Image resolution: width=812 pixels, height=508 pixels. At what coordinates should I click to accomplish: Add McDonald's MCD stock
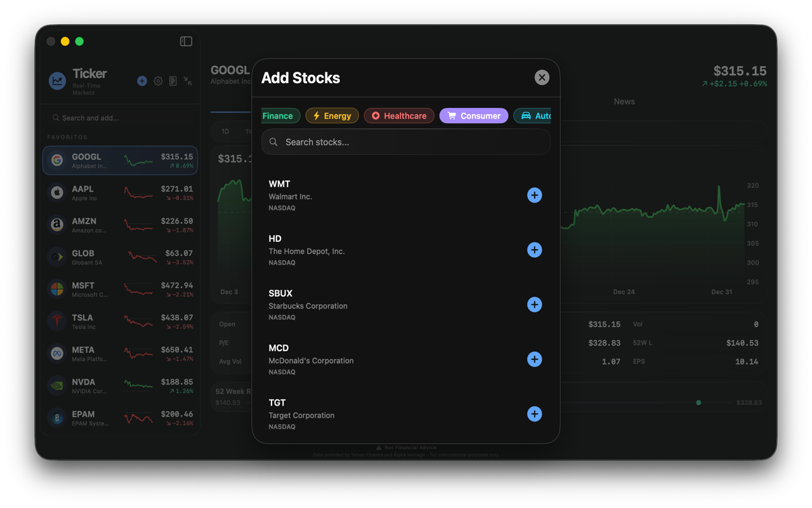pyautogui.click(x=534, y=359)
